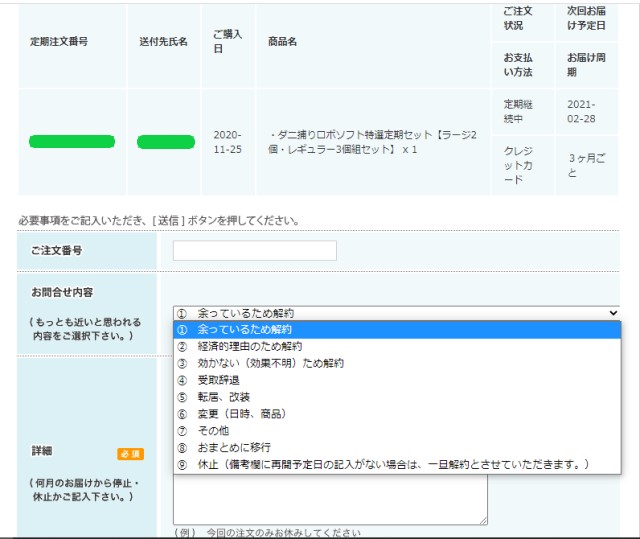Click the 定期注文番号 column header
The image size is (640, 539).
pos(58,42)
